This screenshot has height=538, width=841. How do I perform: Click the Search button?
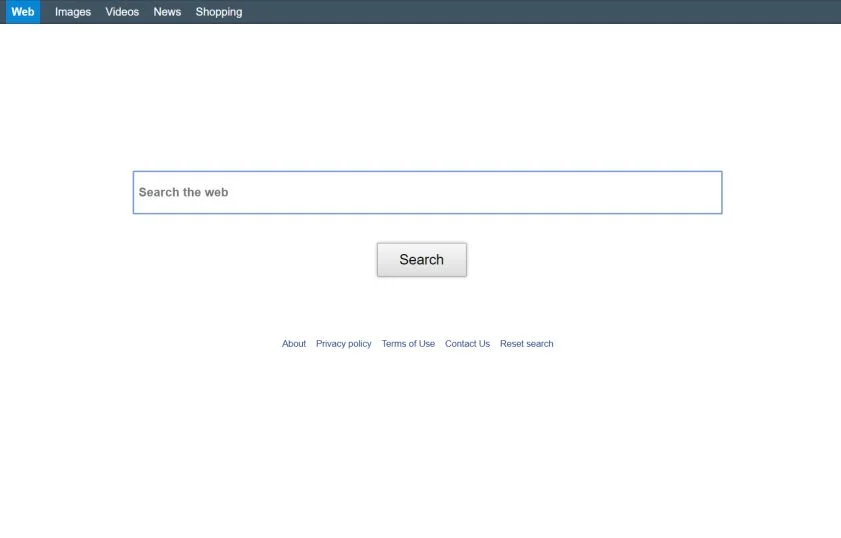[422, 260]
